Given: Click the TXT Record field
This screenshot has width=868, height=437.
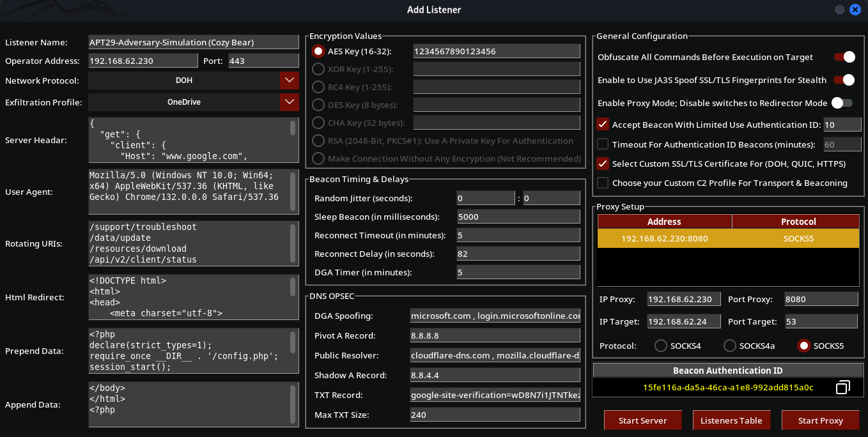Looking at the screenshot, I should coord(495,395).
